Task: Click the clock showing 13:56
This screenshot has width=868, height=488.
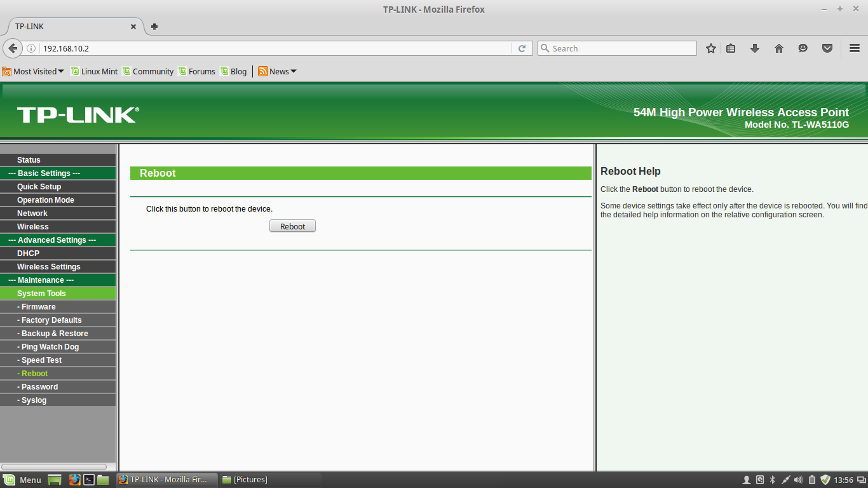Action: [x=843, y=480]
